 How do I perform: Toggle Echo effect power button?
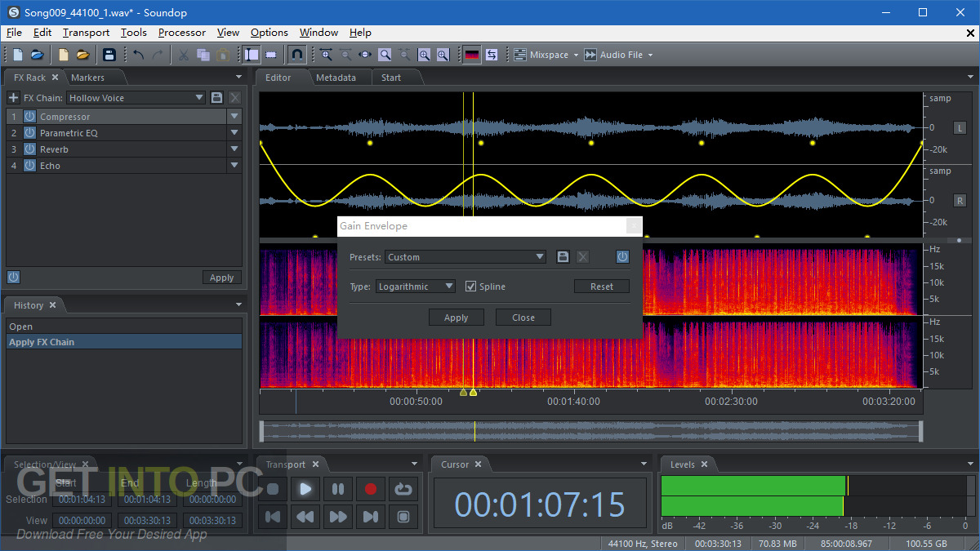point(30,166)
